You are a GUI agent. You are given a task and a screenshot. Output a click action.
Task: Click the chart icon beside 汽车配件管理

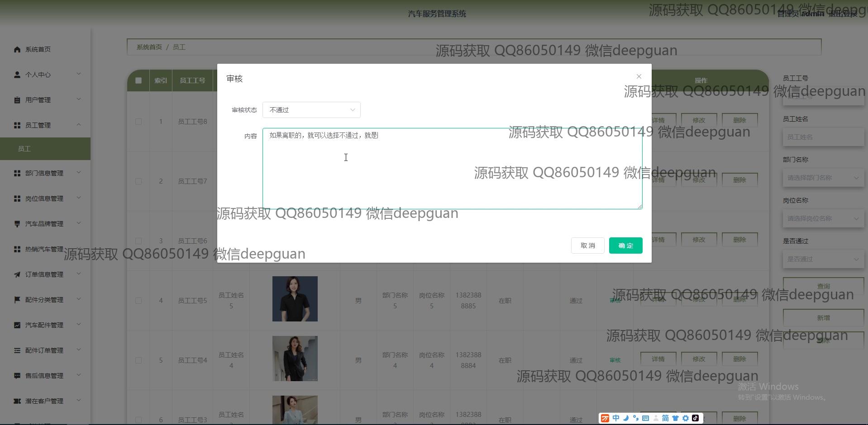click(17, 325)
